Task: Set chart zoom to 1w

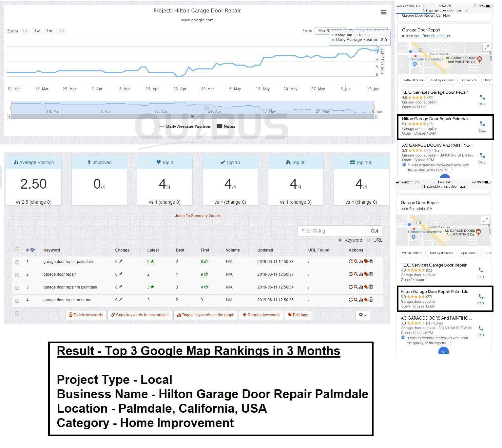Action: [37, 31]
